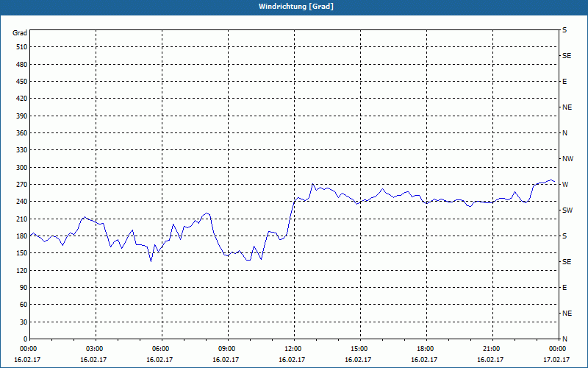588x368 pixels.
Task: Pick the 180 degree axis label
Action: pos(22,236)
